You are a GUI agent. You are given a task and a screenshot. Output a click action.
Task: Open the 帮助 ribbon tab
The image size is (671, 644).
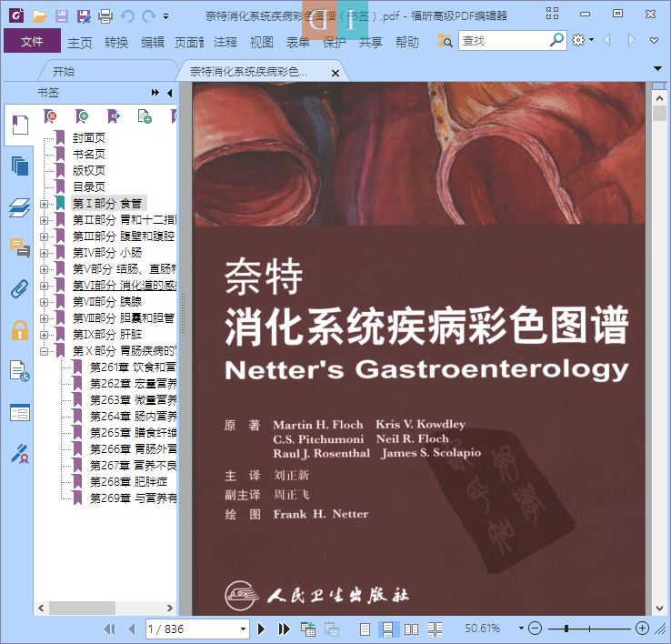(407, 43)
